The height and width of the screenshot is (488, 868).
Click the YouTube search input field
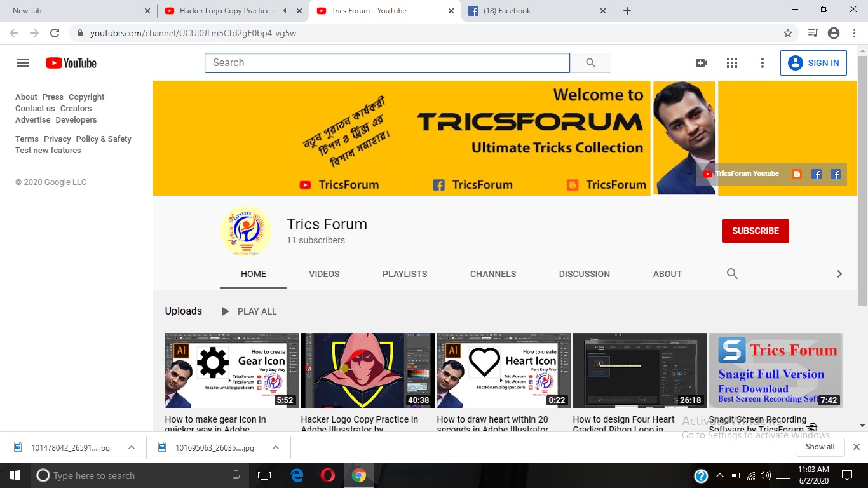[x=387, y=63]
